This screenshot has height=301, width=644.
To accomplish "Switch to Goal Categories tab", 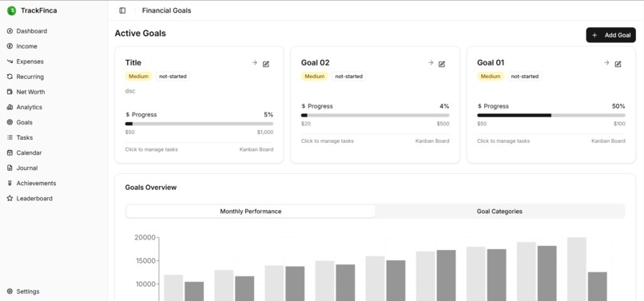I will click(499, 212).
